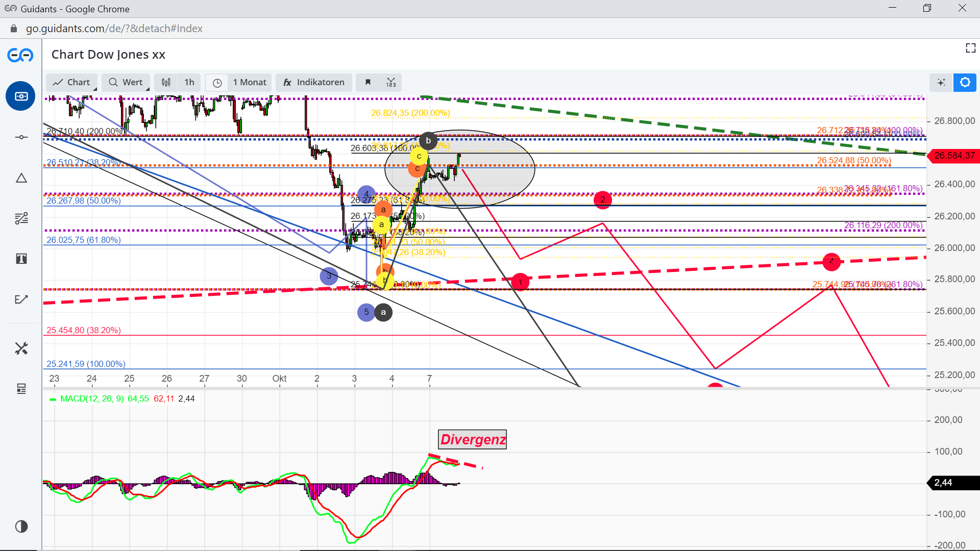The height and width of the screenshot is (551, 980).
Task: Click the Chart Dow Jones xx title
Action: 108,55
